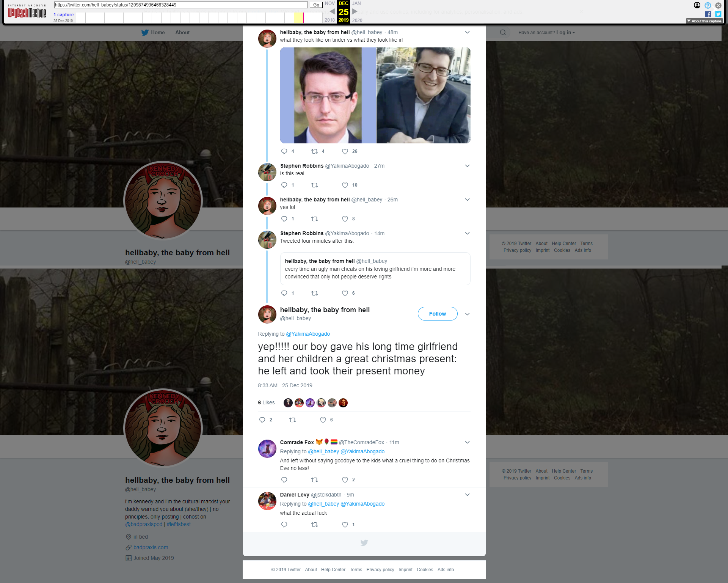Retweet Comrade Fox's tweet

(314, 480)
